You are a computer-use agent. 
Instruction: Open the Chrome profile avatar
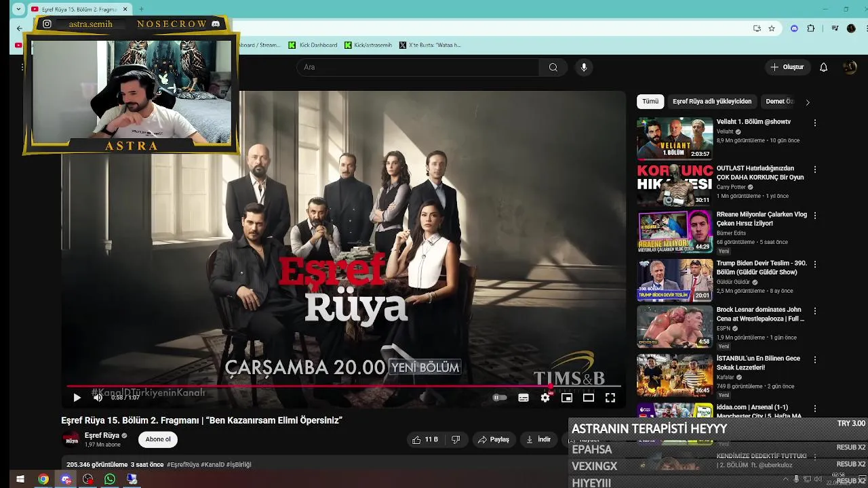pyautogui.click(x=851, y=28)
